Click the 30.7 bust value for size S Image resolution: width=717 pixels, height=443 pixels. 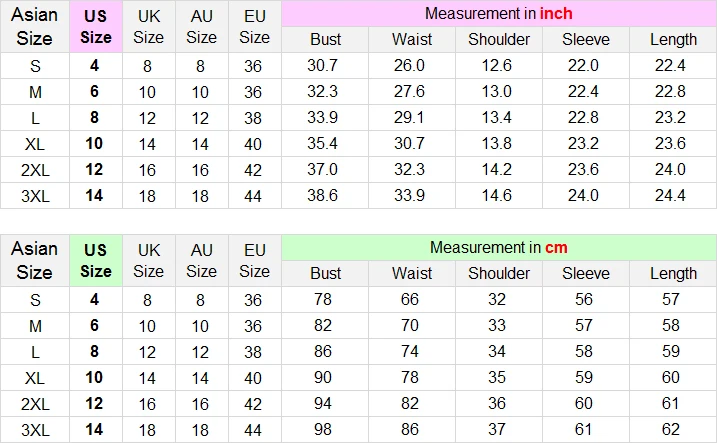(x=322, y=65)
